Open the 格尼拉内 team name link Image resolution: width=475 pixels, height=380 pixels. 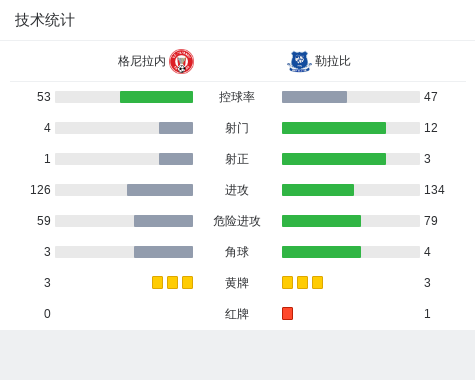click(x=142, y=61)
